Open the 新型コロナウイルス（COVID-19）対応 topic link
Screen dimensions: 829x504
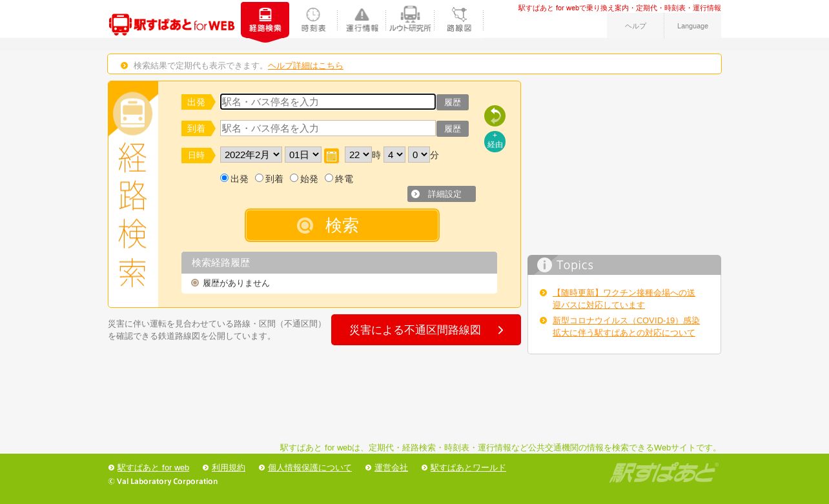(626, 327)
